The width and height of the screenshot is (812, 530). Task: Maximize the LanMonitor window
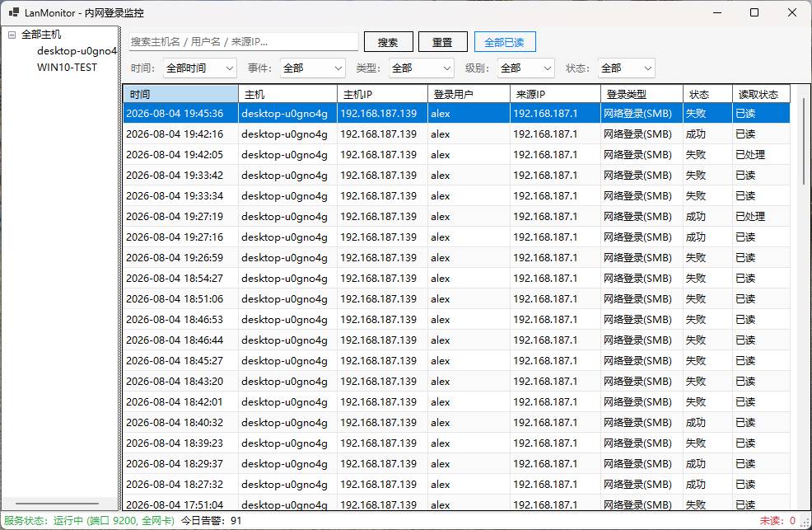(x=754, y=12)
